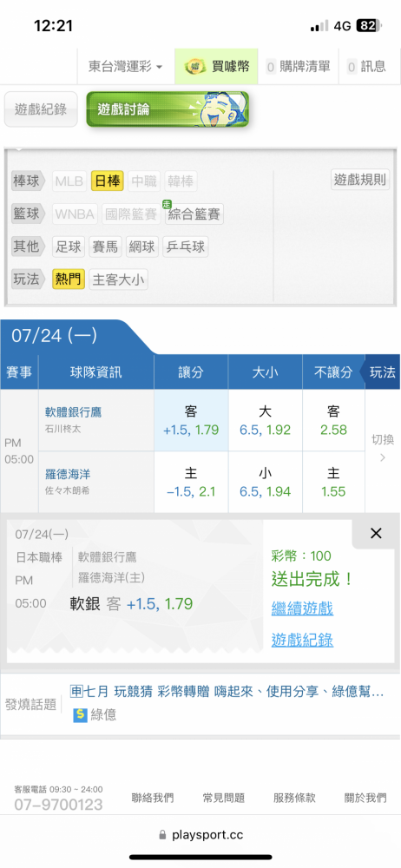This screenshot has height=868, width=401.
Task: Collapse the 玩法 column header arrow
Action: tap(379, 372)
